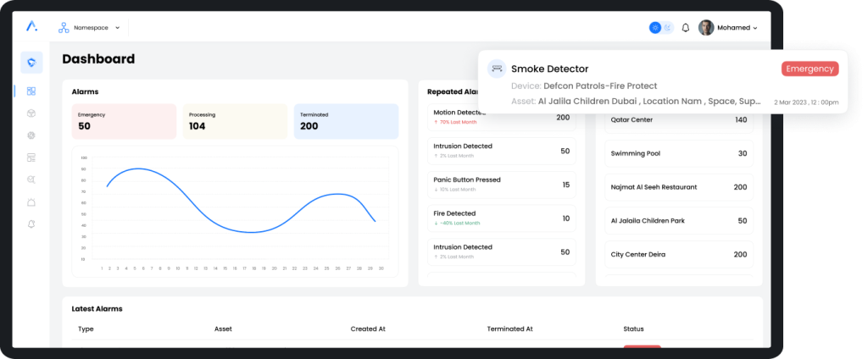Open City Center Deira row
The width and height of the screenshot is (868, 359).
679,255
